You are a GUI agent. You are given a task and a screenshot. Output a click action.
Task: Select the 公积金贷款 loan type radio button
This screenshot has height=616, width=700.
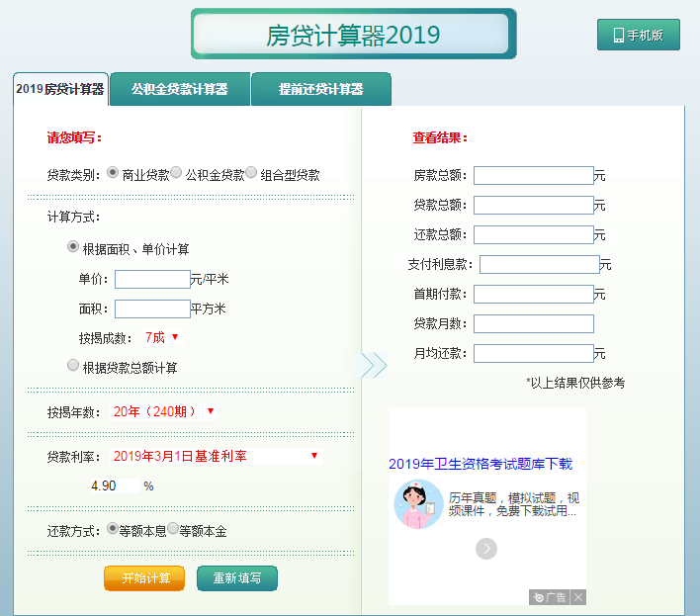point(176,173)
